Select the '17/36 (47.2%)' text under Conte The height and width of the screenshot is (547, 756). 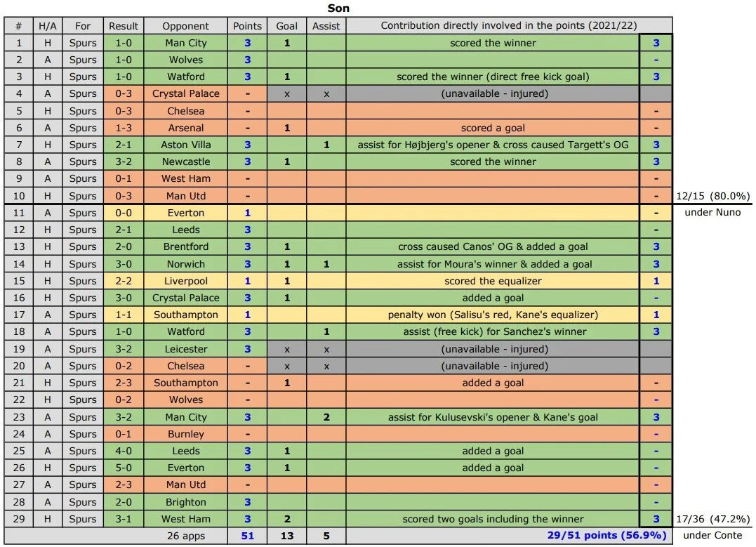(x=712, y=519)
